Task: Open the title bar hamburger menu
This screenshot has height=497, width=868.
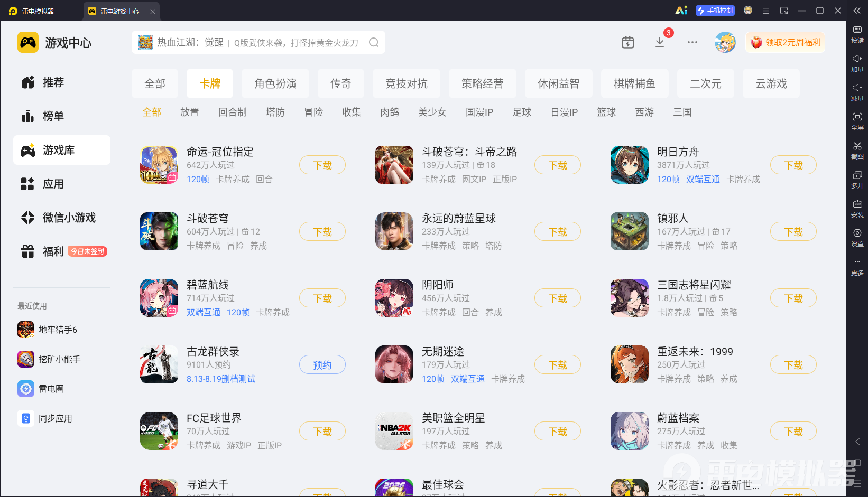Action: (766, 11)
